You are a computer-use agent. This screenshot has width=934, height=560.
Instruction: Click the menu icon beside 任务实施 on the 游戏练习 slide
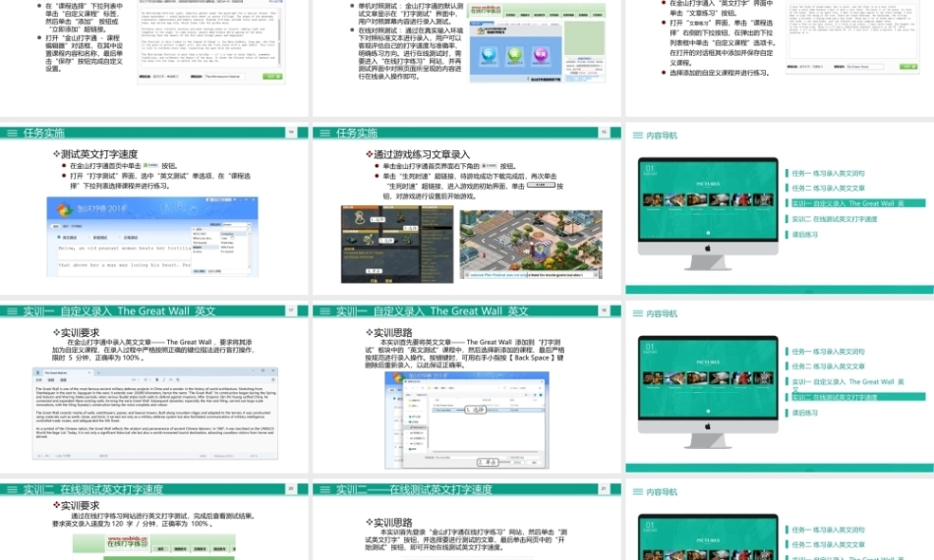click(x=325, y=133)
